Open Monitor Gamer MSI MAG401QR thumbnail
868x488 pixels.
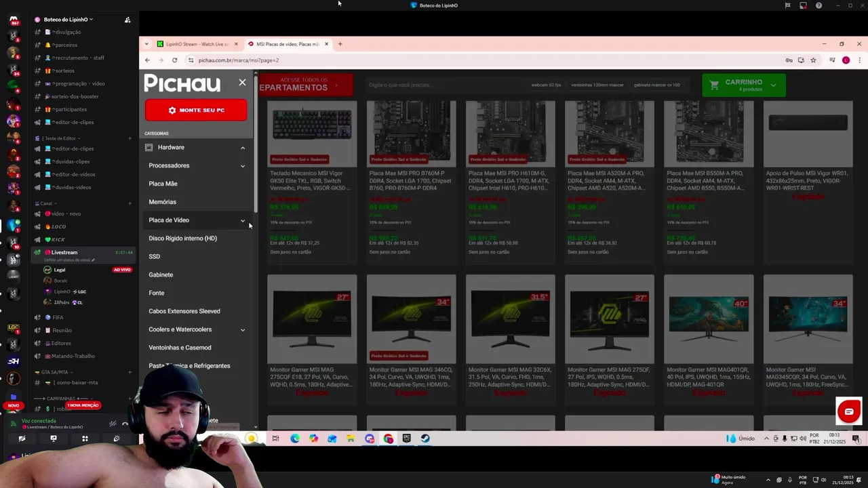click(709, 319)
